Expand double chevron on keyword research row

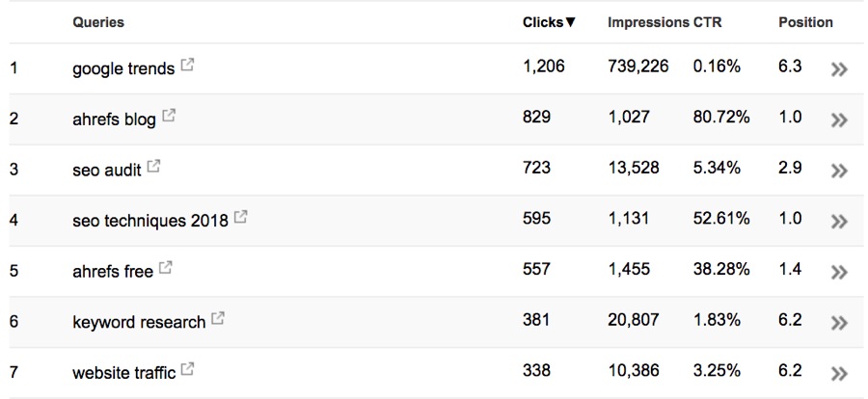tap(839, 323)
